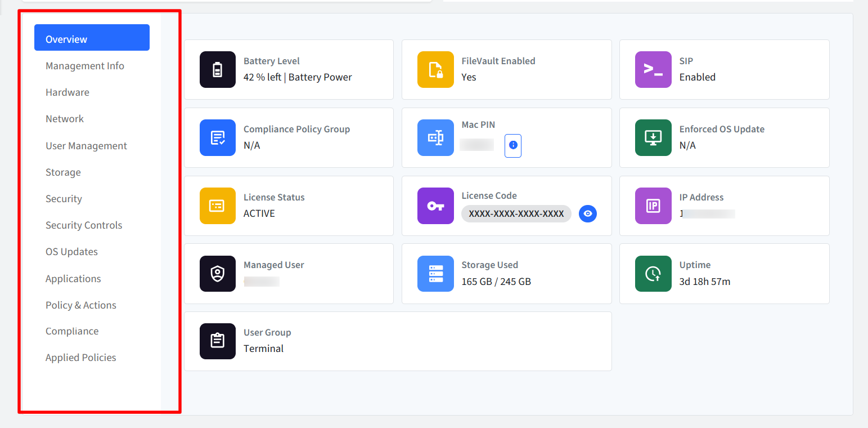Click the 'Managed User' label
Image resolution: width=868 pixels, height=428 pixels.
(x=273, y=265)
